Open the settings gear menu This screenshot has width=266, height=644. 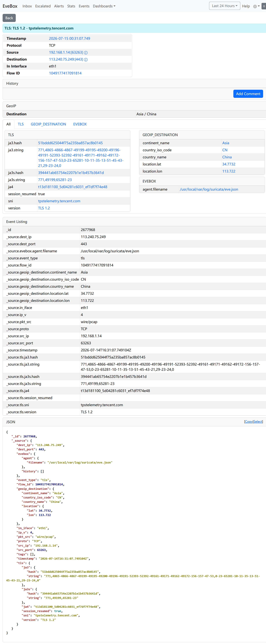coord(256,6)
